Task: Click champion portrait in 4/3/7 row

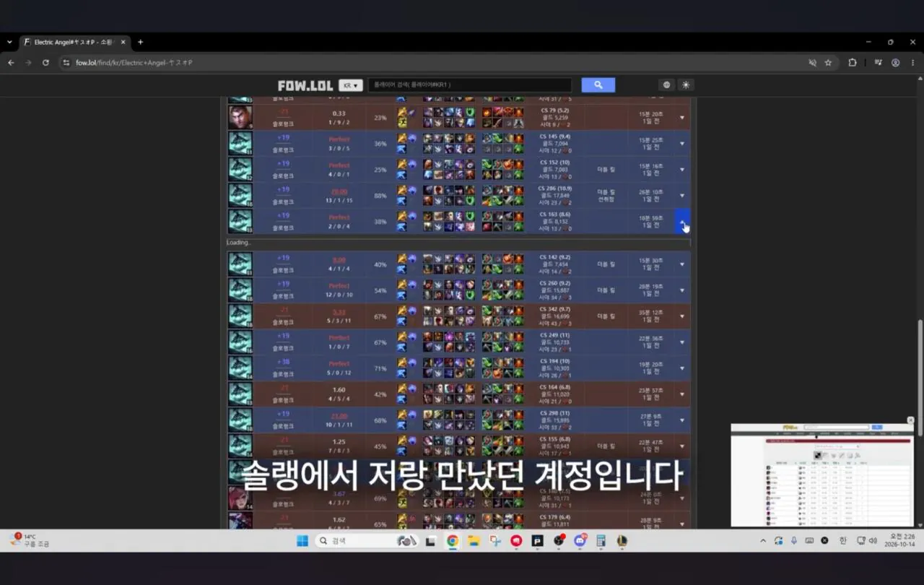Action: coord(240,498)
